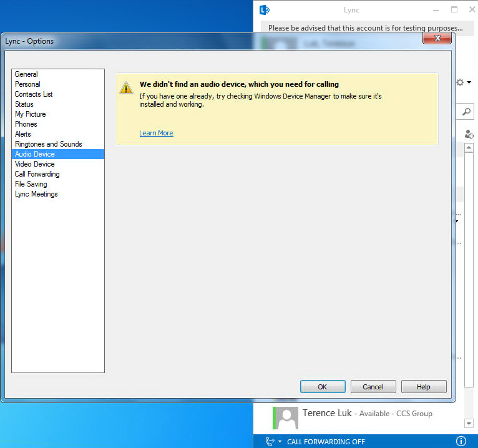Click the call forwarding phone icon
This screenshot has width=478, height=448.
pyautogui.click(x=270, y=441)
